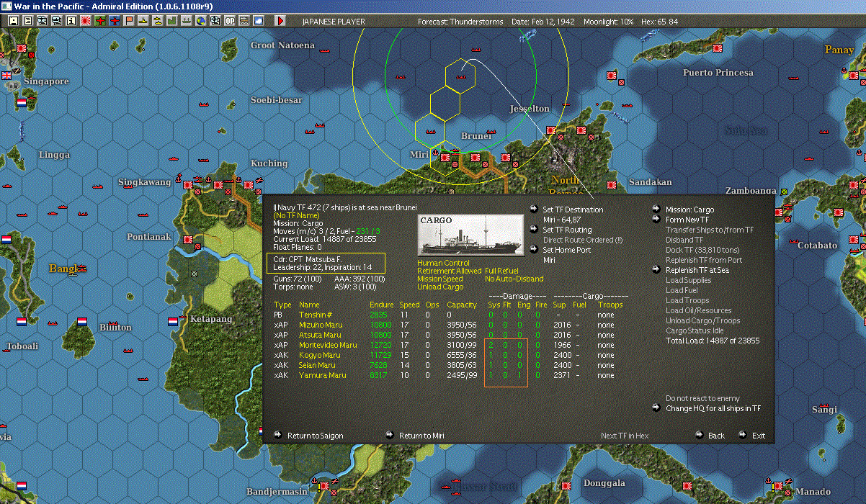Open the 'OP' toolbar icon
Viewport: 866px width, 504px height.
(x=230, y=21)
